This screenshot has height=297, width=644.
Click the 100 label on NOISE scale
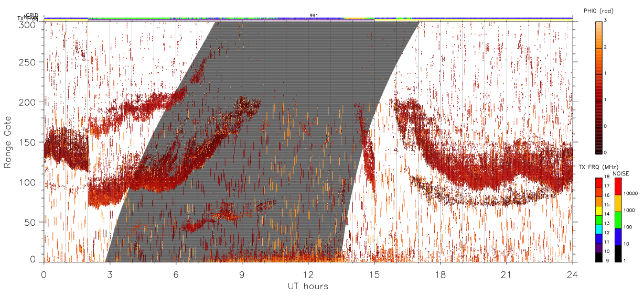[x=628, y=227]
